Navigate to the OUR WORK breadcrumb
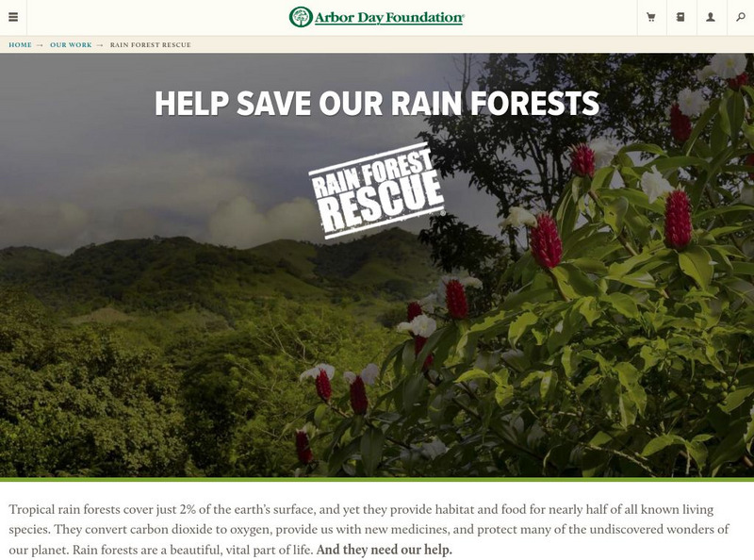 click(71, 44)
